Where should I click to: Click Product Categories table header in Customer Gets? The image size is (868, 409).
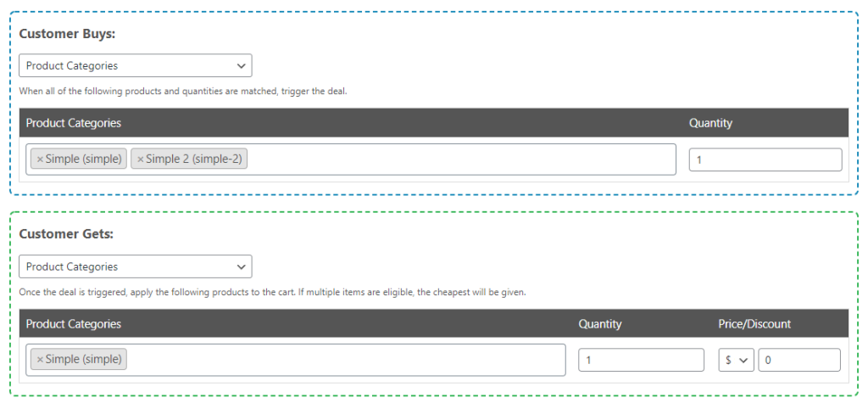click(x=74, y=324)
